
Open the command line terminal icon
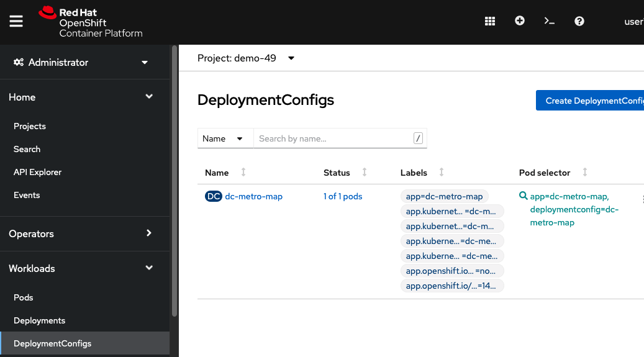click(x=549, y=21)
